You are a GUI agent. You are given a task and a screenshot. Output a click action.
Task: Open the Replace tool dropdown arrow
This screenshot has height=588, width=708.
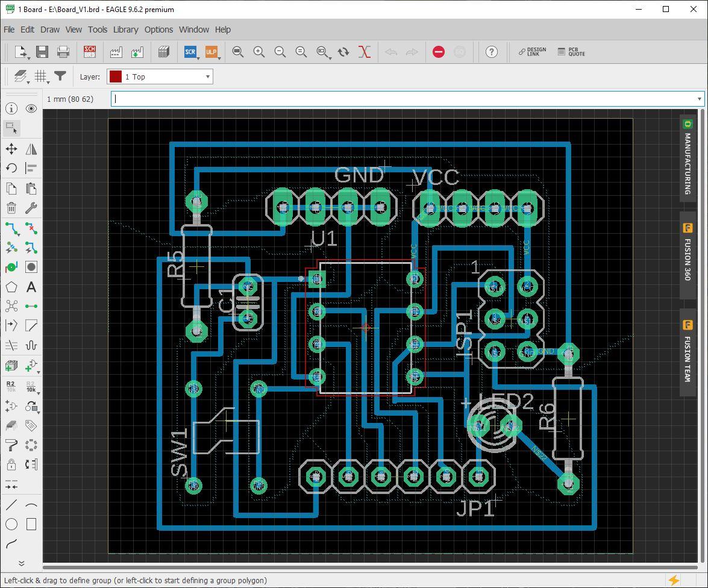coord(39,413)
